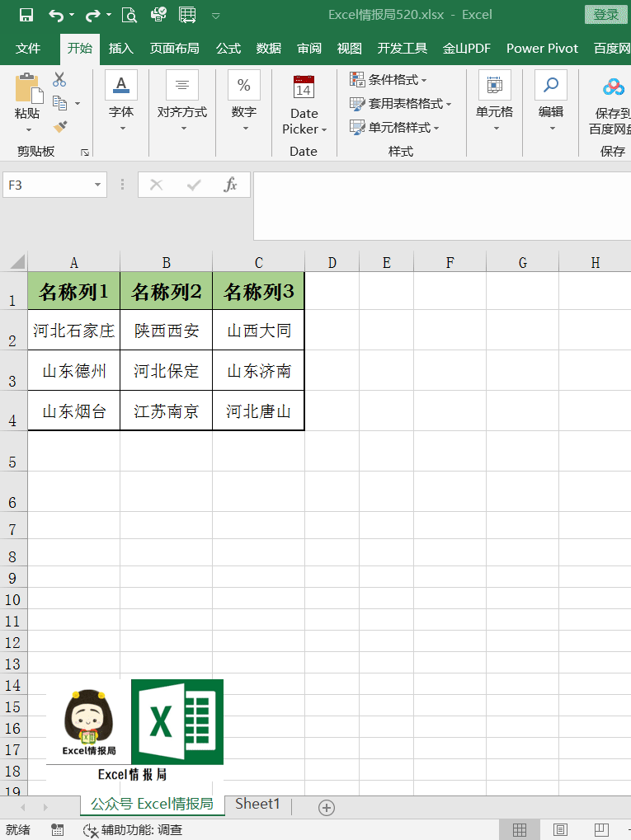
Task: Click 辅助功能: 调查 in the status bar
Action: tap(133, 830)
